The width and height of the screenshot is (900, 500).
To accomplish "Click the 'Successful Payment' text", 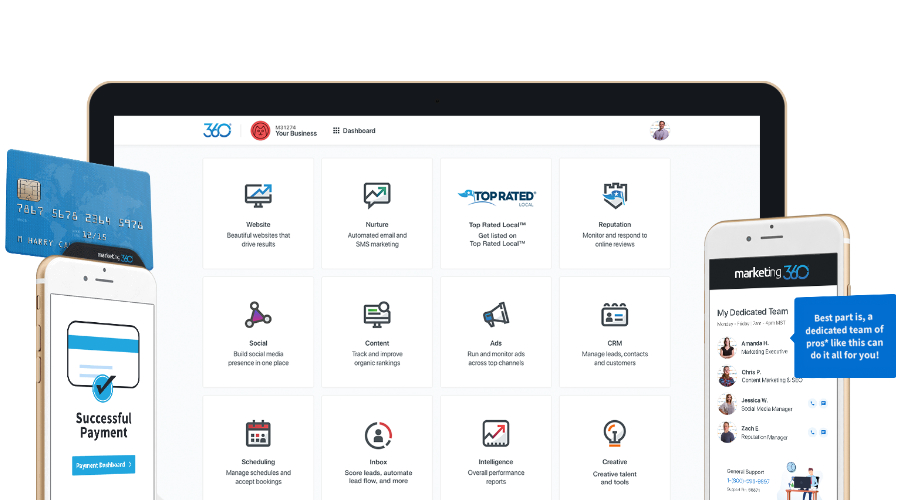I will 103,425.
